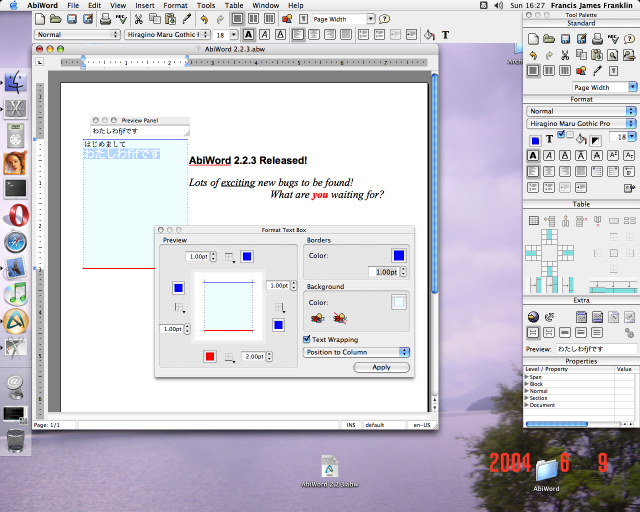Open the Tools menu
This screenshot has height=512, width=640.
click(206, 5)
